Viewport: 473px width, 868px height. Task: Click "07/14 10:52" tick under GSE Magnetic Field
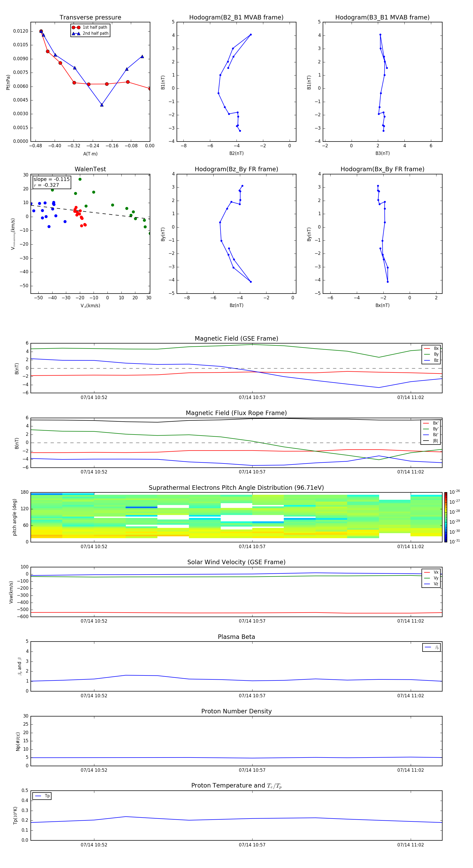tap(94, 397)
